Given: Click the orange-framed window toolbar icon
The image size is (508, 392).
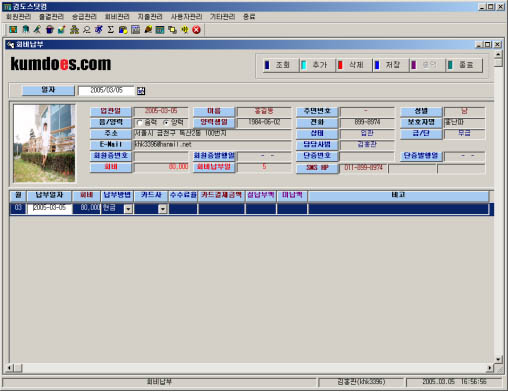Looking at the screenshot, I should (x=13, y=30).
